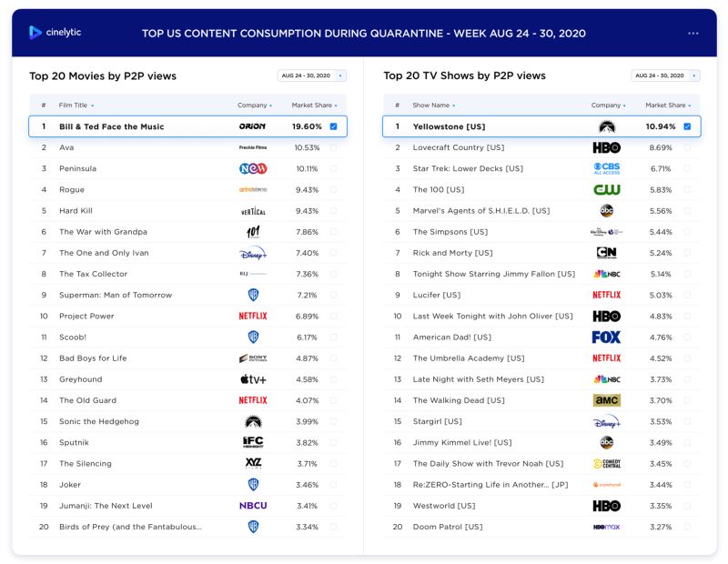
Task: Click The Old Guard title
Action: 87,400
